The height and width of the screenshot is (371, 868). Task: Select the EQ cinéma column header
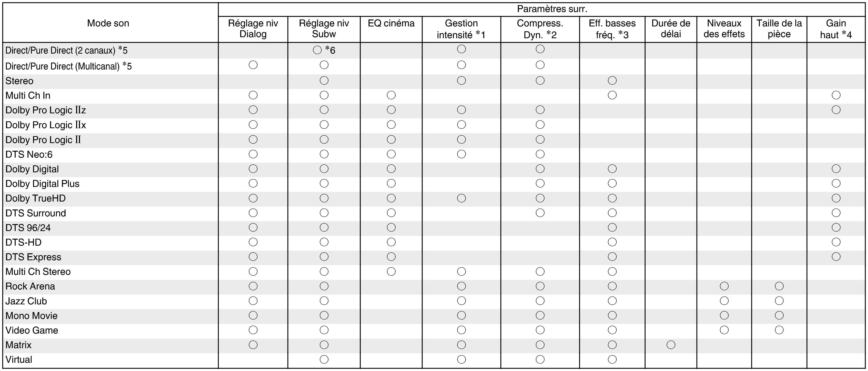[x=391, y=23]
